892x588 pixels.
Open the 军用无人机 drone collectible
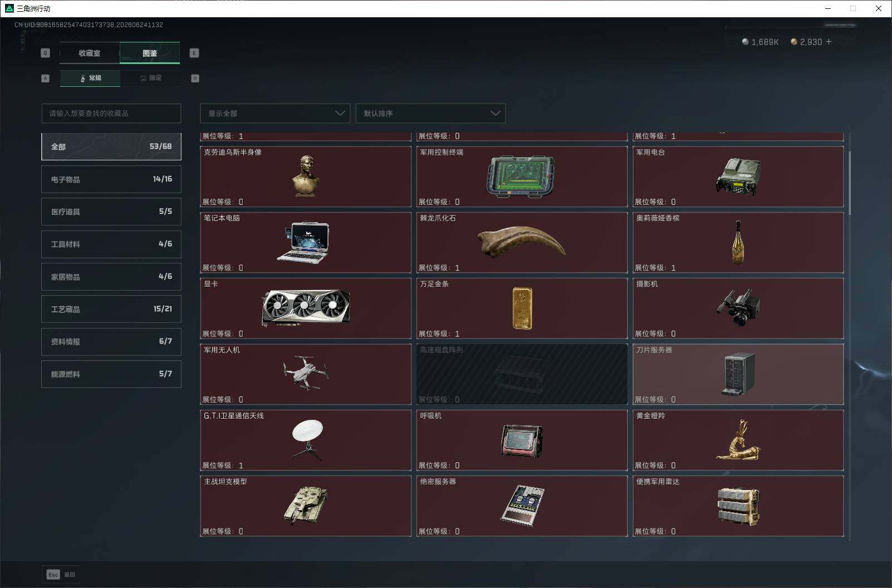pyautogui.click(x=306, y=374)
